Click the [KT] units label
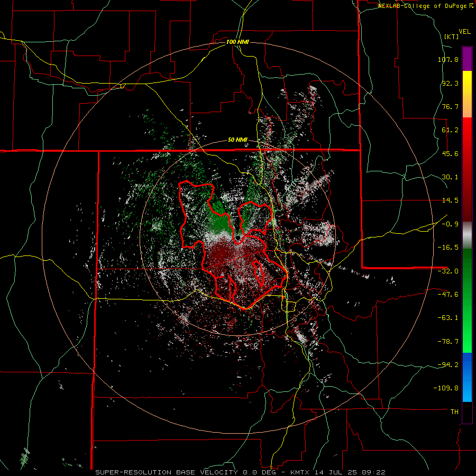The image size is (476, 476). click(x=452, y=36)
